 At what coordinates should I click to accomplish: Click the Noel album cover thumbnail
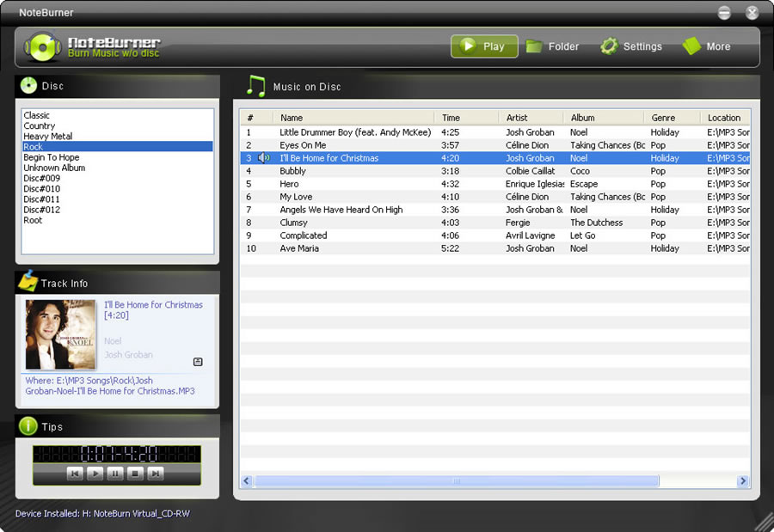coord(61,334)
